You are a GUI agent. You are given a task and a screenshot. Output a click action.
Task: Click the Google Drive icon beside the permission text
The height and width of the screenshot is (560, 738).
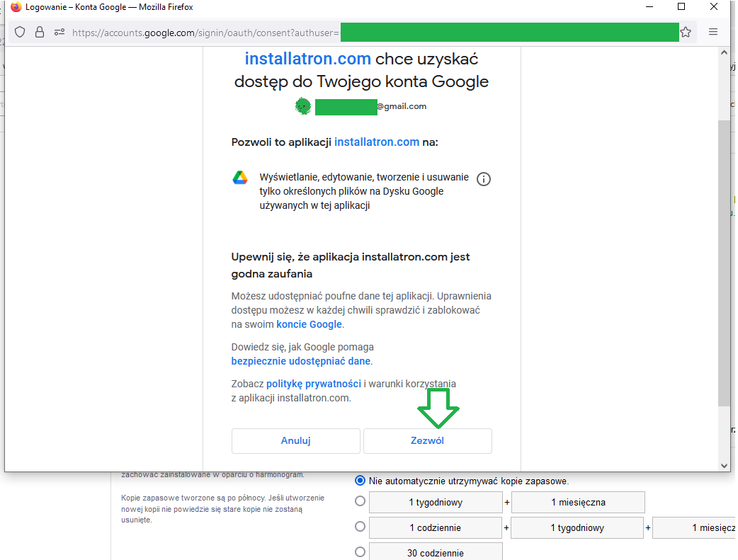(x=242, y=178)
